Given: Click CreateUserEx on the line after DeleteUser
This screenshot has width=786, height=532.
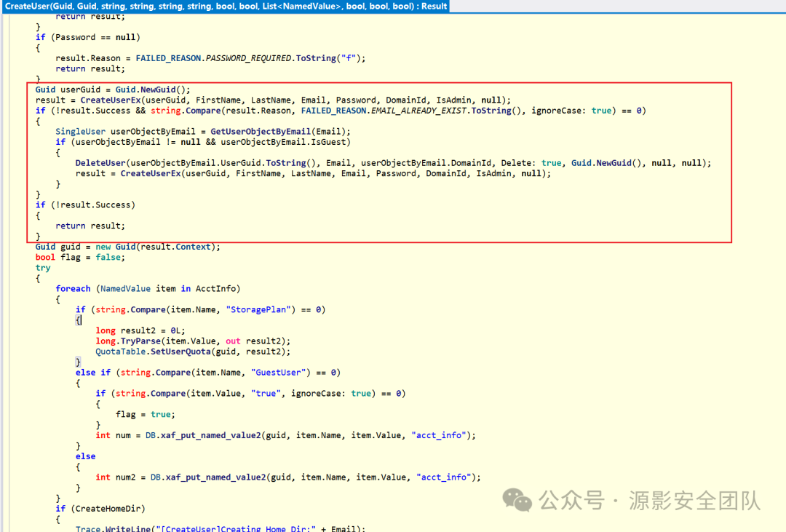Looking at the screenshot, I should pos(151,174).
